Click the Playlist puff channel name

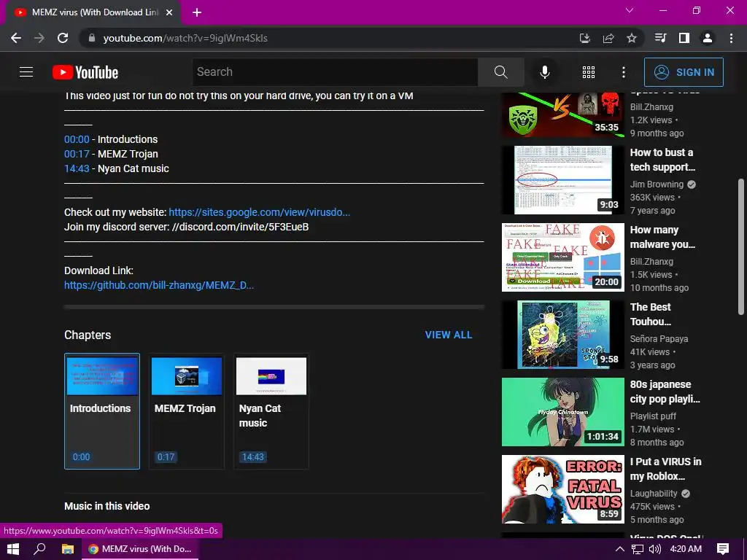(653, 416)
